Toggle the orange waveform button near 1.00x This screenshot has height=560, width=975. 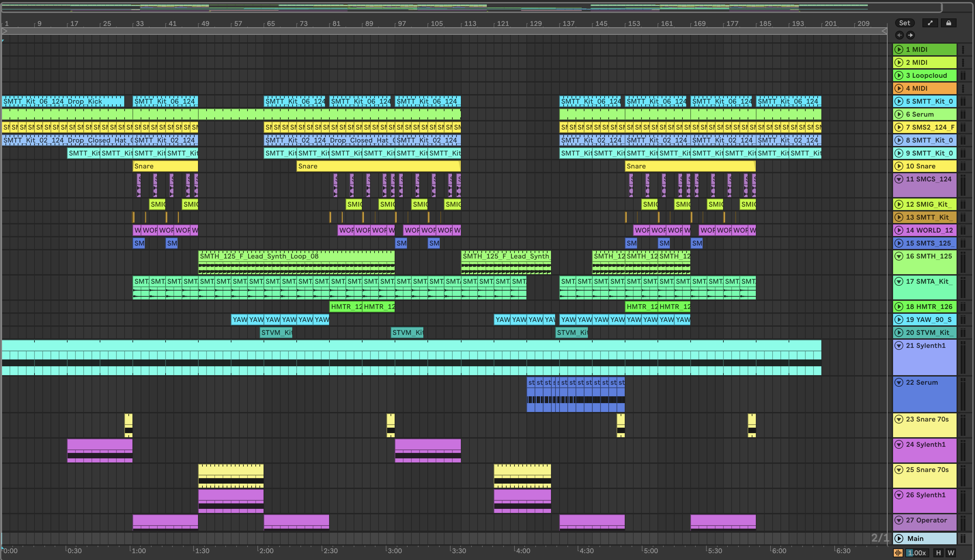[x=898, y=553]
